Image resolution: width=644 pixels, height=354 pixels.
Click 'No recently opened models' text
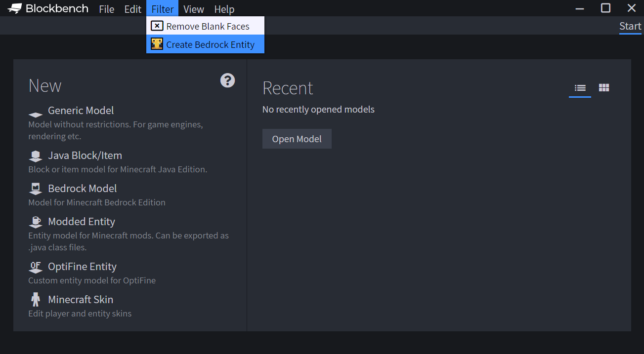pos(318,110)
